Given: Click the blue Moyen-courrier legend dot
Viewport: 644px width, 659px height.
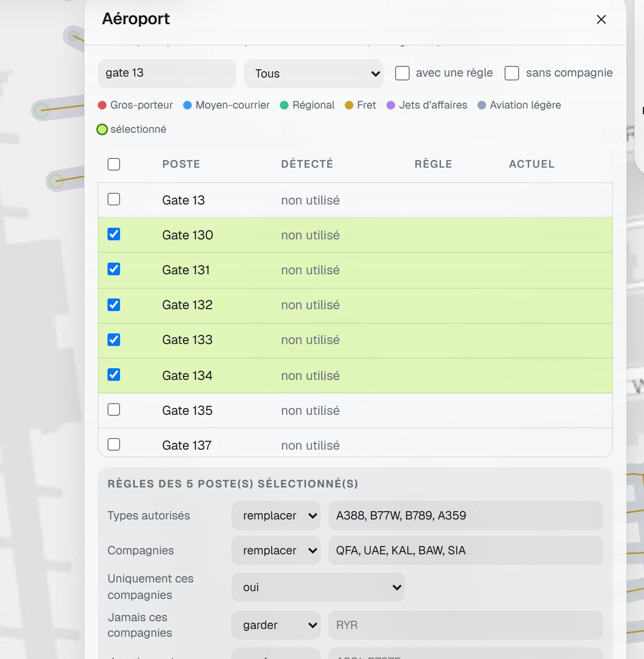Looking at the screenshot, I should [x=187, y=105].
